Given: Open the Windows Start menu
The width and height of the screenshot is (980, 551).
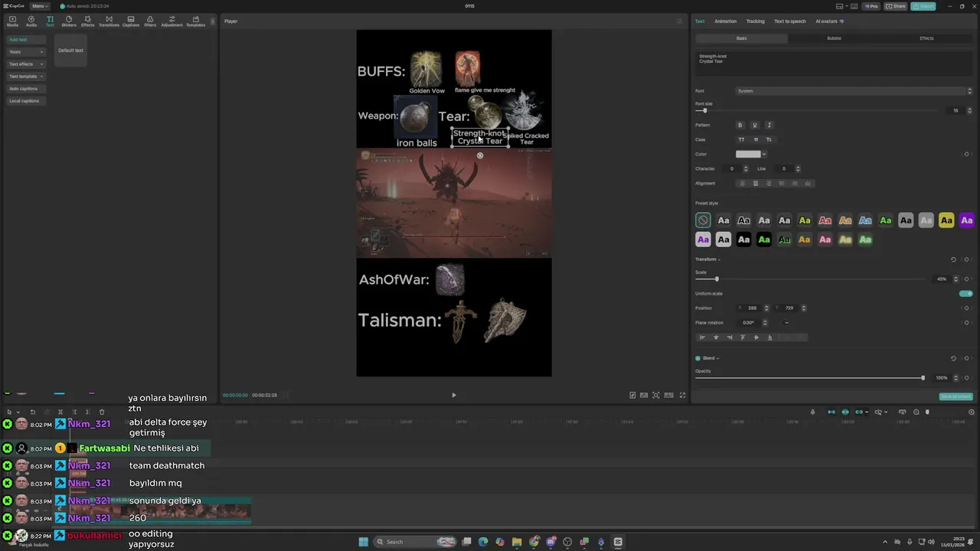Looking at the screenshot, I should click(364, 542).
